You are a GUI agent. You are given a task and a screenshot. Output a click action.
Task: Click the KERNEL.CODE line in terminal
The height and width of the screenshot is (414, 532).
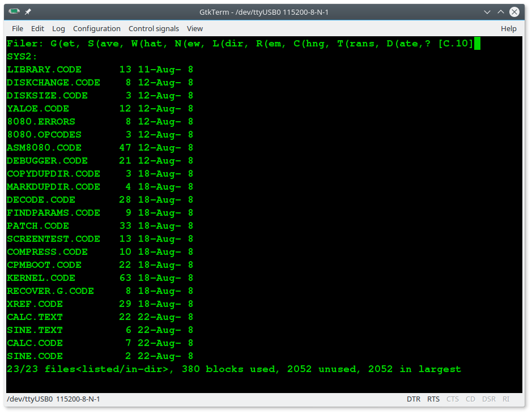tap(100, 278)
